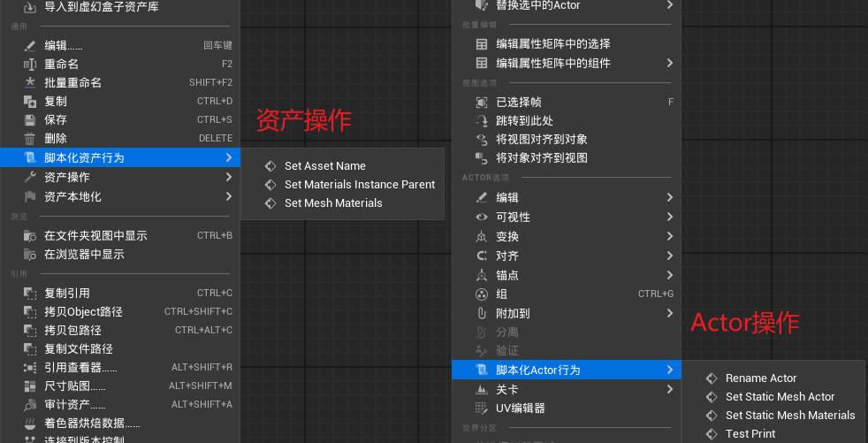868x443 pixels.
Task: Click the flag icon beside 资产本地化
Action: point(29,197)
